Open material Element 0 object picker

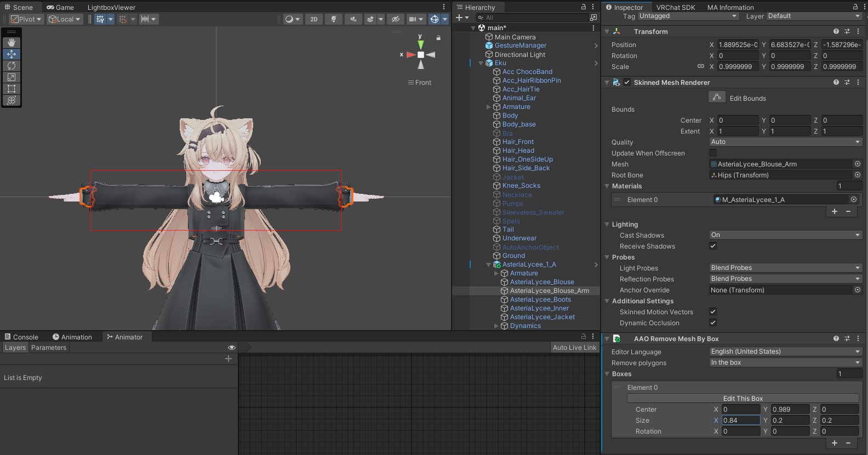pyautogui.click(x=854, y=199)
